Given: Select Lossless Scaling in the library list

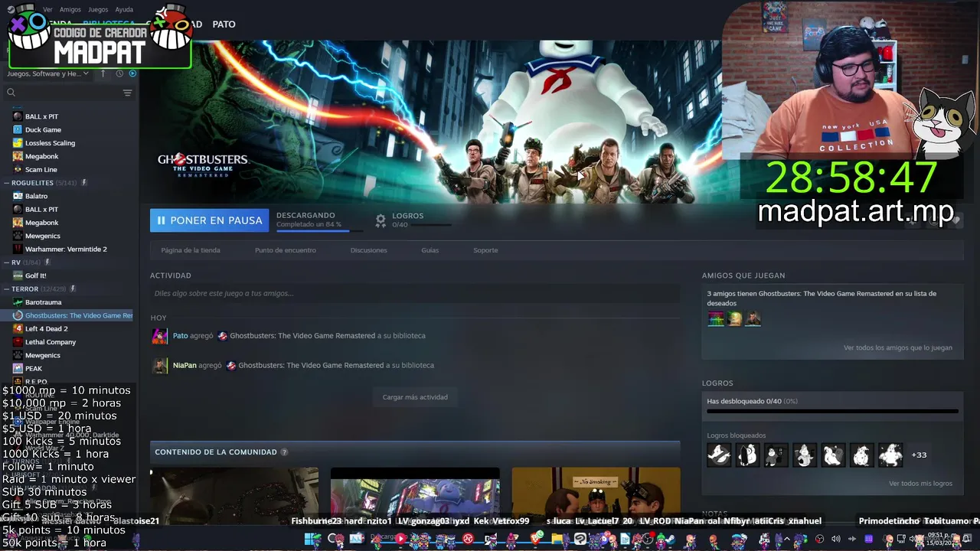Looking at the screenshot, I should (x=50, y=143).
